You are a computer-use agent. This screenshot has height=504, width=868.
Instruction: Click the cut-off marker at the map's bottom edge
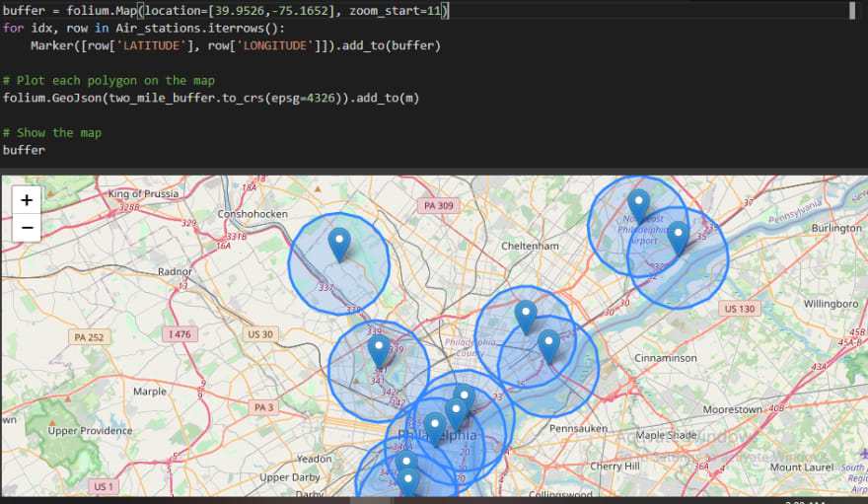[408, 482]
